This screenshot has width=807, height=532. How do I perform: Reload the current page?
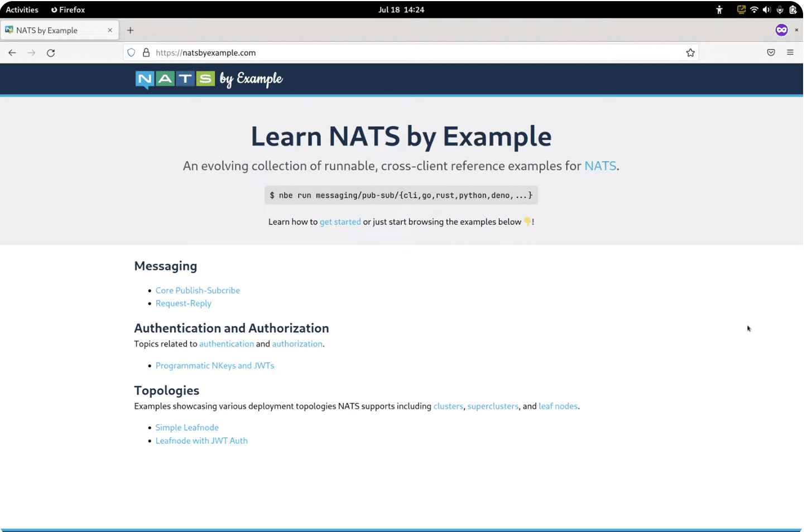tap(51, 52)
